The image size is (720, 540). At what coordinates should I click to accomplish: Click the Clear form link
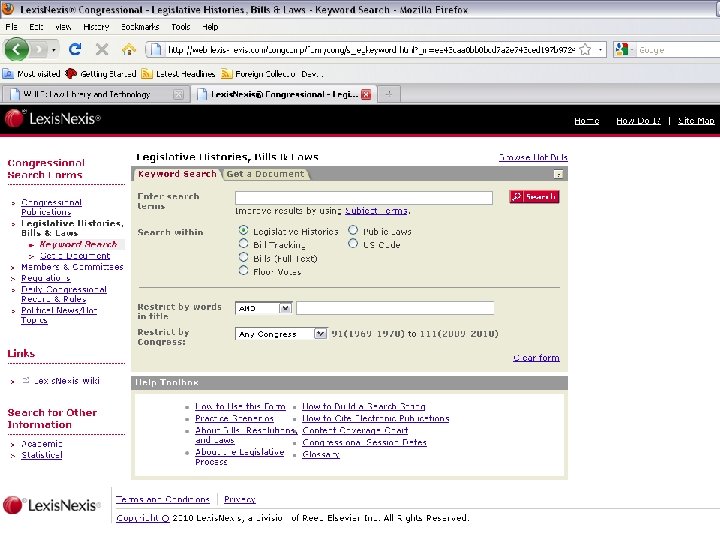pyautogui.click(x=536, y=358)
